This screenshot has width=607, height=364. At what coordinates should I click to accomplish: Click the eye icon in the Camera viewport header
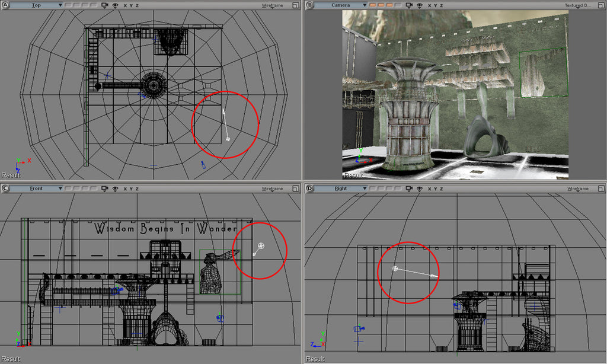[420, 5]
